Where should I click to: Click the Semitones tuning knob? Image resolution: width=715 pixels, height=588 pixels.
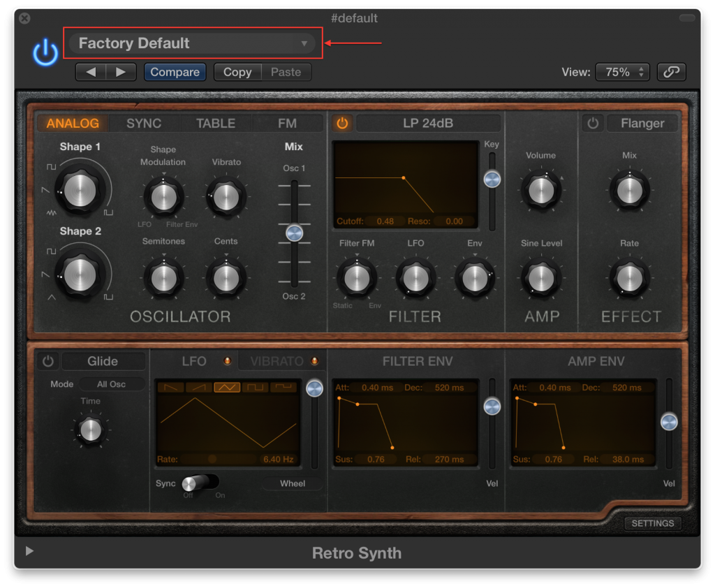(x=163, y=278)
